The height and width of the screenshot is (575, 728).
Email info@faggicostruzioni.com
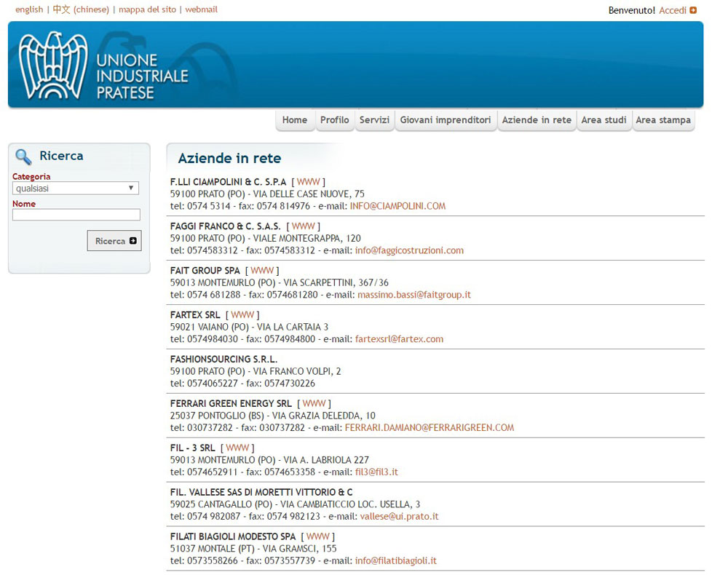[x=409, y=250]
